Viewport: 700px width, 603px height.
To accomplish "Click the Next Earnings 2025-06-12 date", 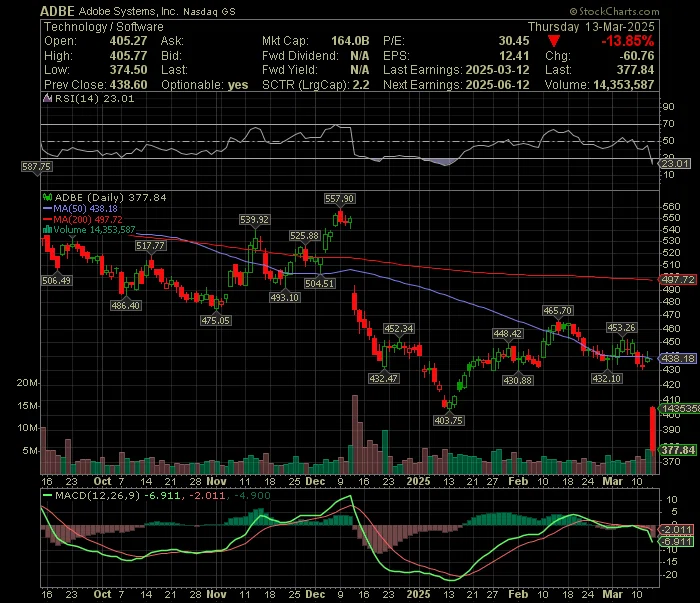I will 497,85.
